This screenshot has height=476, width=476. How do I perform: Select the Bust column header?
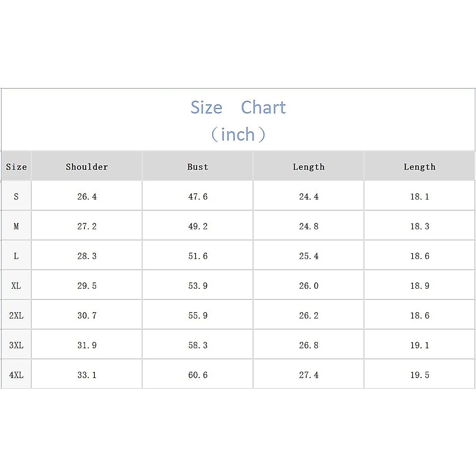198,167
